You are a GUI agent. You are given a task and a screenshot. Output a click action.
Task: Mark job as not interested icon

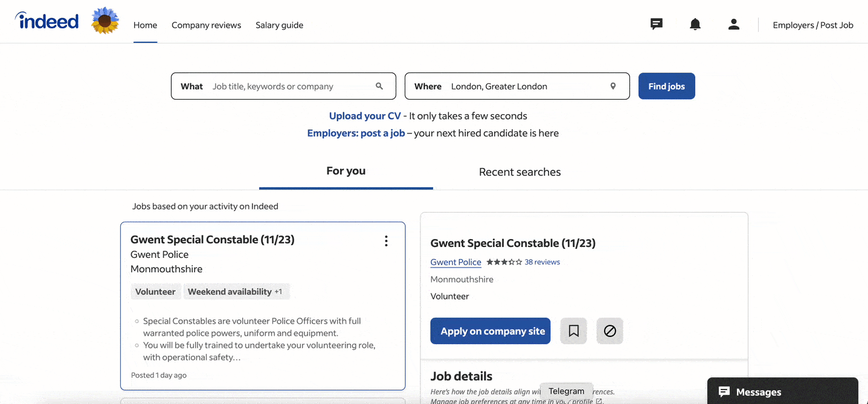[x=609, y=331]
